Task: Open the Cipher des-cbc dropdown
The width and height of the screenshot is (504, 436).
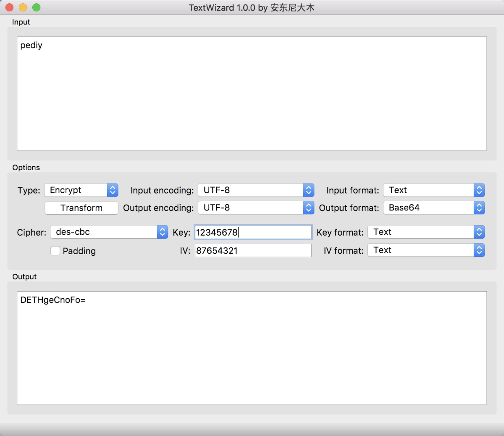Action: [x=109, y=232]
